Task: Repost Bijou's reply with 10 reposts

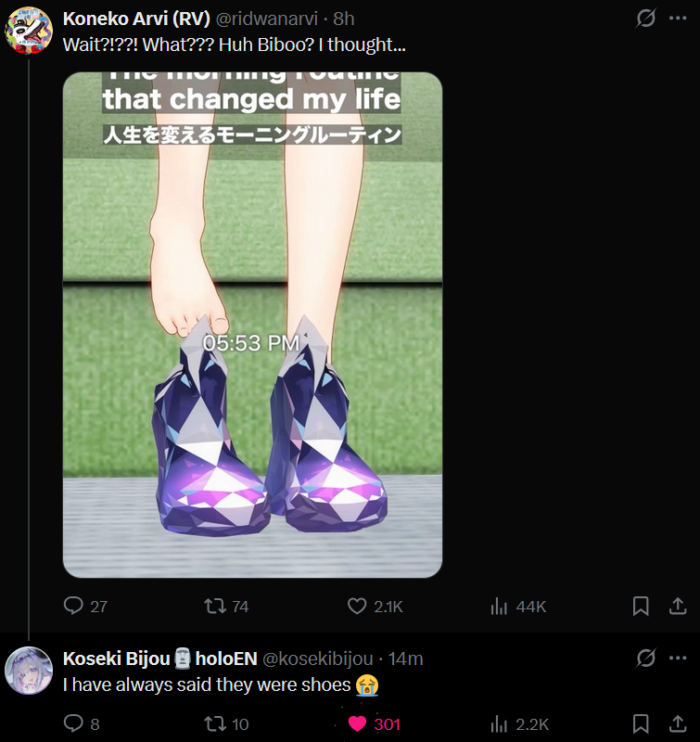Action: coord(226,724)
